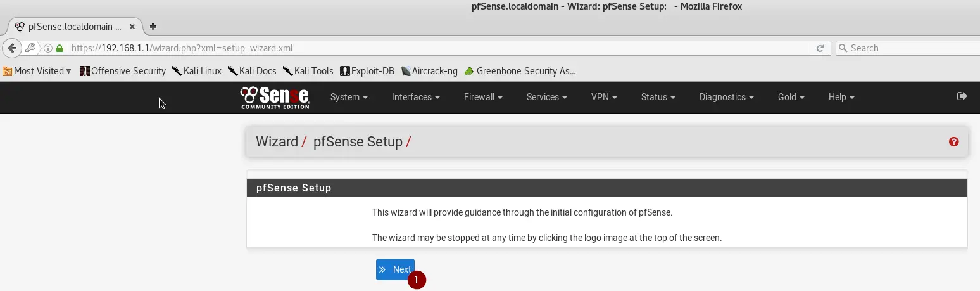The image size is (980, 291).
Task: Expand the Diagnostics menu
Action: coord(726,97)
